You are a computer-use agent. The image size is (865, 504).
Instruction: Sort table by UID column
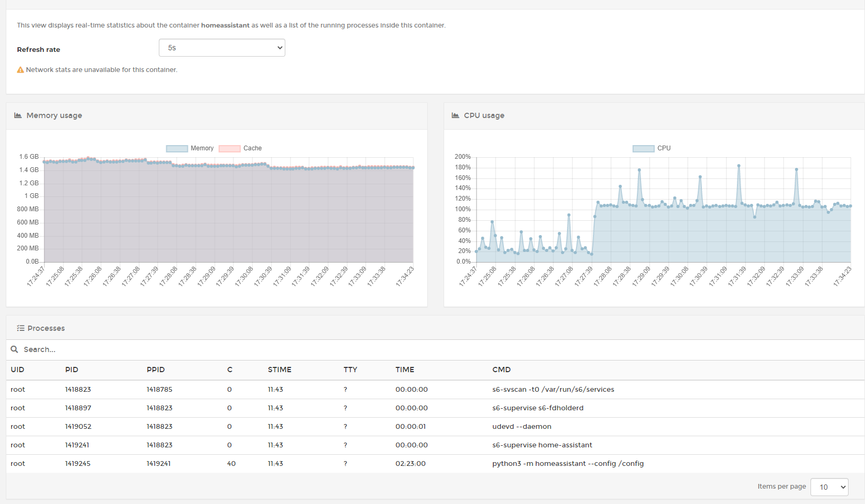[17, 370]
